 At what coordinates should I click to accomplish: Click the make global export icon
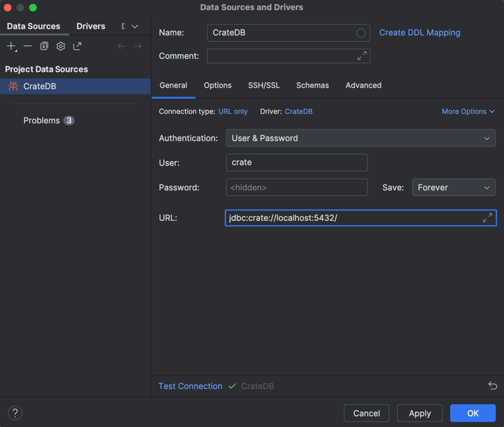click(77, 47)
